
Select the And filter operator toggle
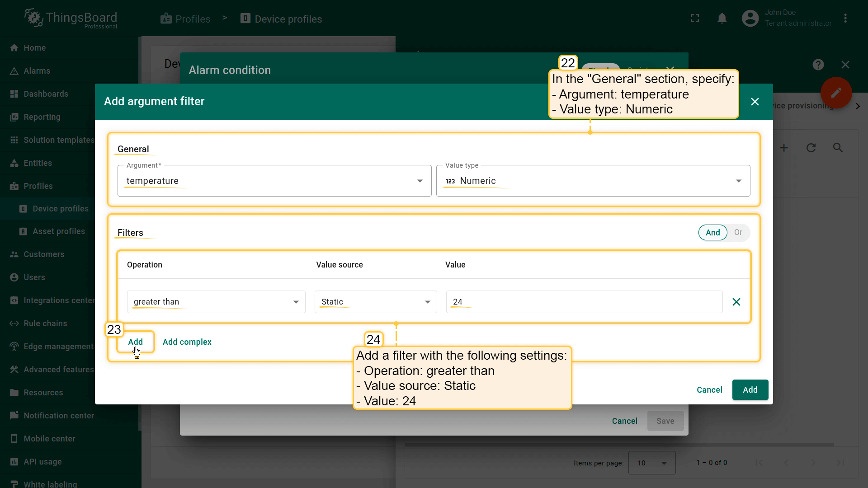tap(712, 233)
